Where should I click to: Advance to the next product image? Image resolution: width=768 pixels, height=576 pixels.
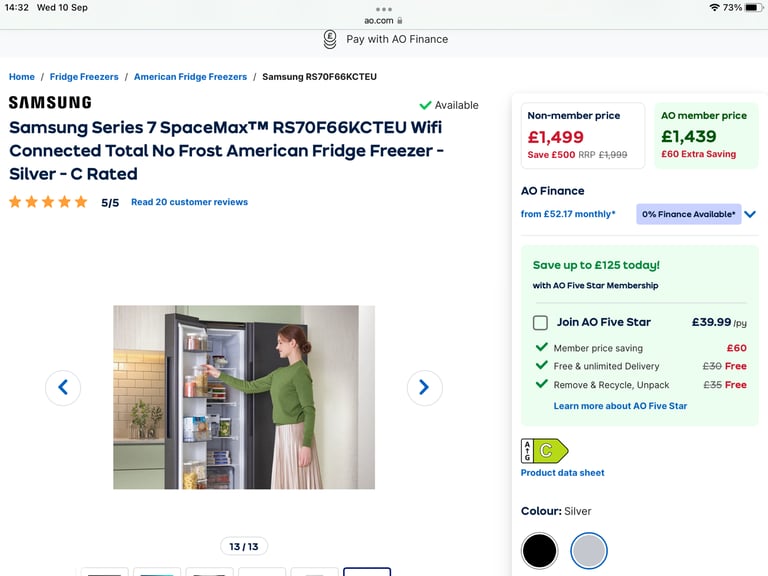(425, 387)
